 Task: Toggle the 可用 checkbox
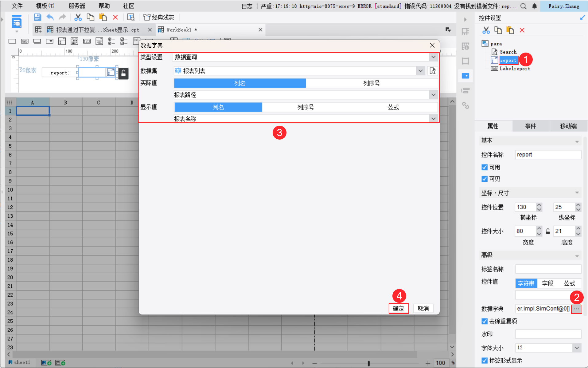[485, 167]
